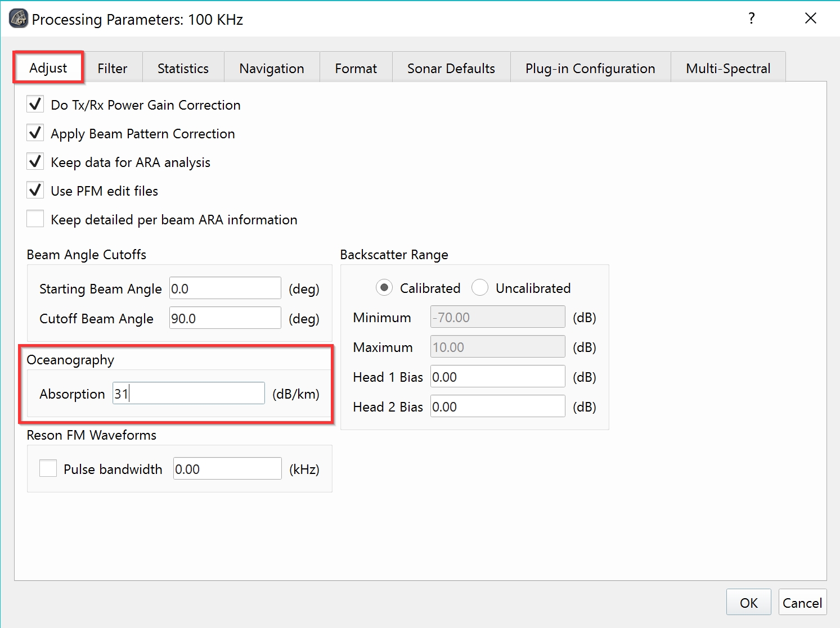
Task: Click the Absorption input field
Action: pyautogui.click(x=188, y=393)
